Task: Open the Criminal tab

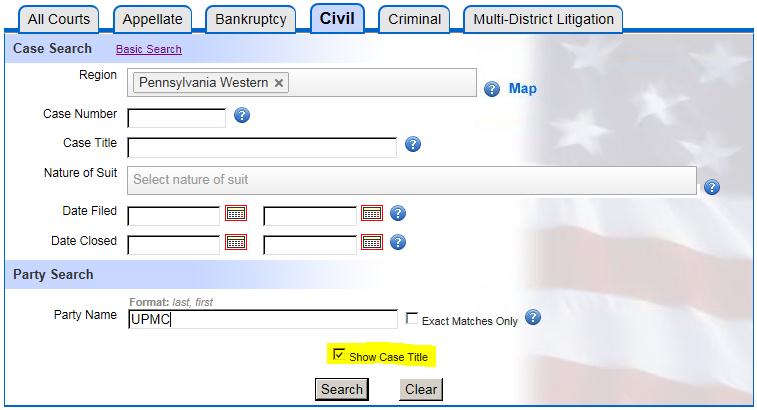Action: pos(414,19)
